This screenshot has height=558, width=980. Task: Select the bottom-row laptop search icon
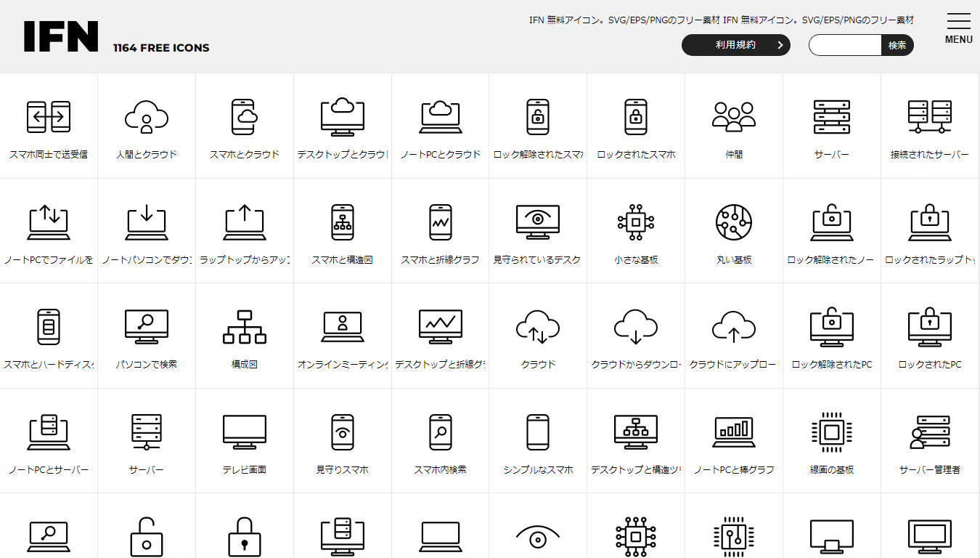[49, 537]
